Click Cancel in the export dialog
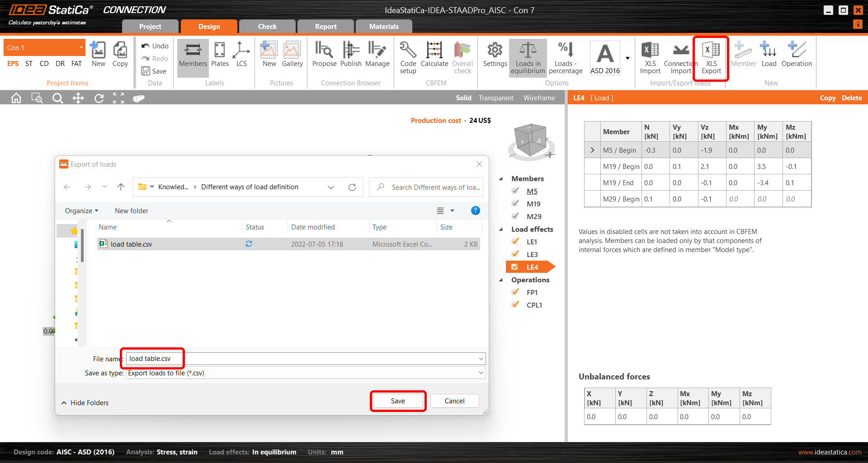This screenshot has width=868, height=463. pos(454,401)
